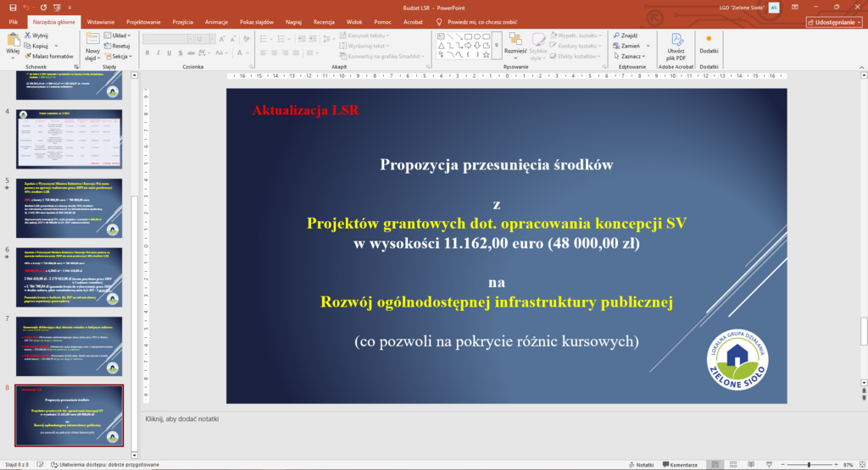The image size is (868, 470).
Task: Click Znajdź search tool
Action: [x=626, y=36]
